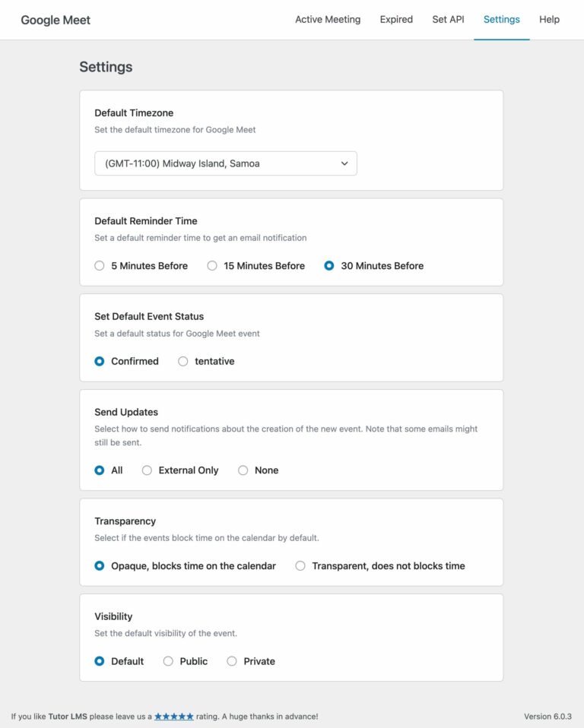Screen dimensions: 584x728
Task: Select External Only for send updates
Action: click(146, 470)
